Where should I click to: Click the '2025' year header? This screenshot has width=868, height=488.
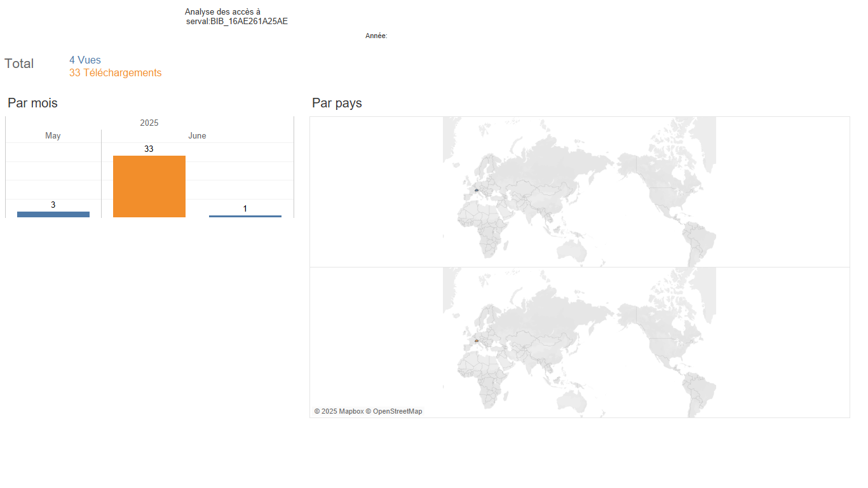149,123
